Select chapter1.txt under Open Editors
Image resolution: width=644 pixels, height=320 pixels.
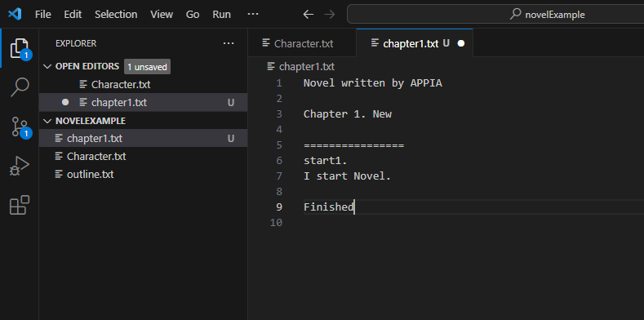143,102
